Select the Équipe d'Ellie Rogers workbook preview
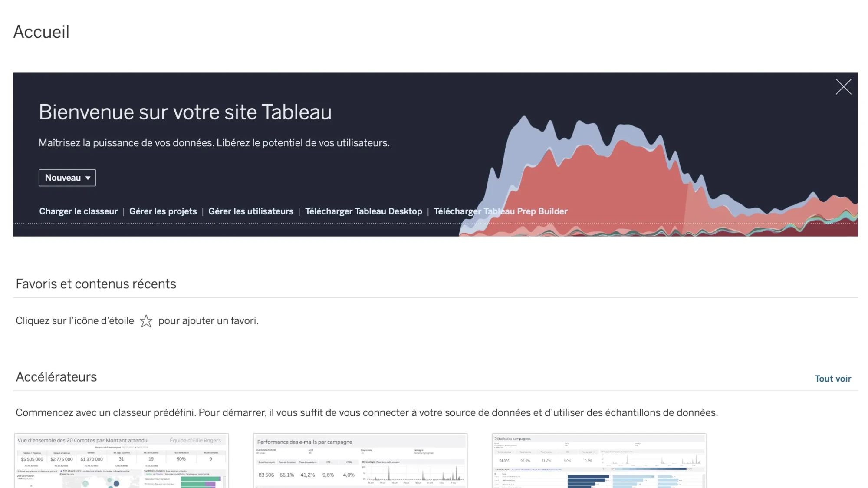This screenshot has height=488, width=868. 196,440
